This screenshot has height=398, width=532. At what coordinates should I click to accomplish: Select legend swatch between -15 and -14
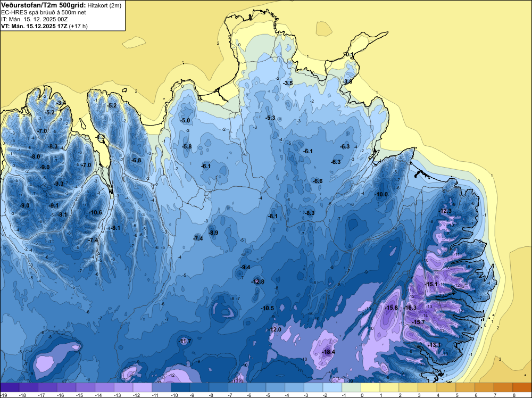click(x=86, y=387)
